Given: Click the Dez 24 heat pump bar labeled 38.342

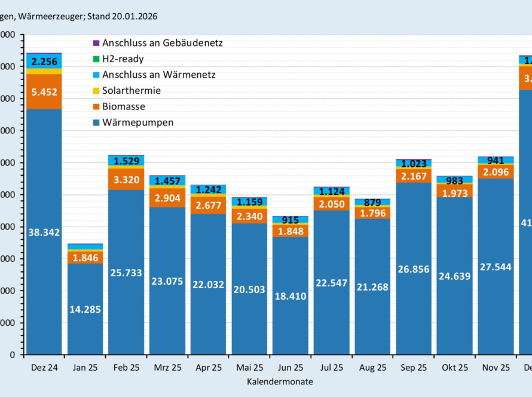Looking at the screenshot, I should point(44,233).
